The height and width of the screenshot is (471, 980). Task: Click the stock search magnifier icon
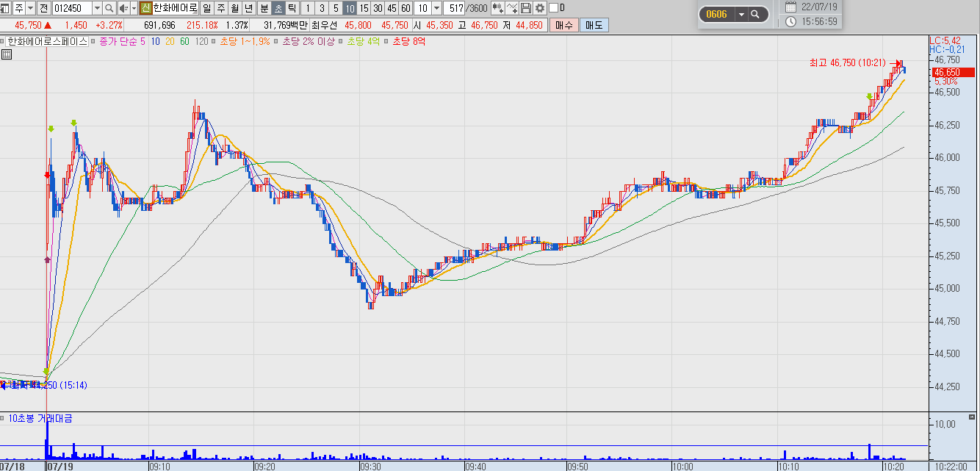(109, 8)
